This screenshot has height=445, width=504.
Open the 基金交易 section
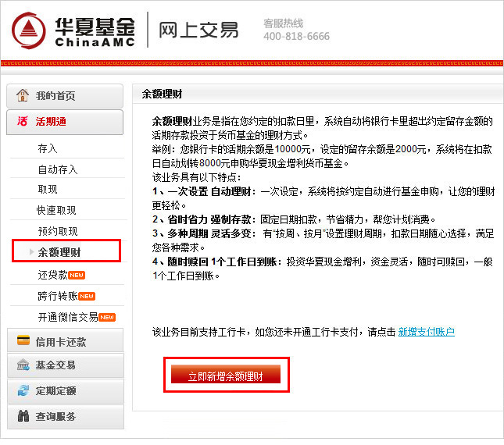pos(66,365)
